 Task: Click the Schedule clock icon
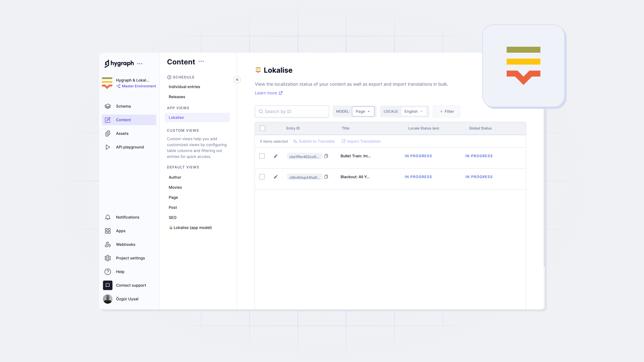pyautogui.click(x=169, y=77)
